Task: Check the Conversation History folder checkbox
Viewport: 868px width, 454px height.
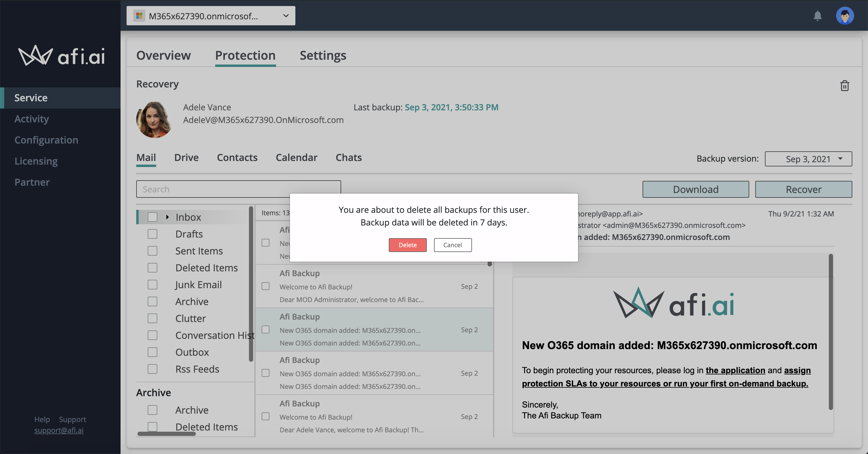Action: 152,335
